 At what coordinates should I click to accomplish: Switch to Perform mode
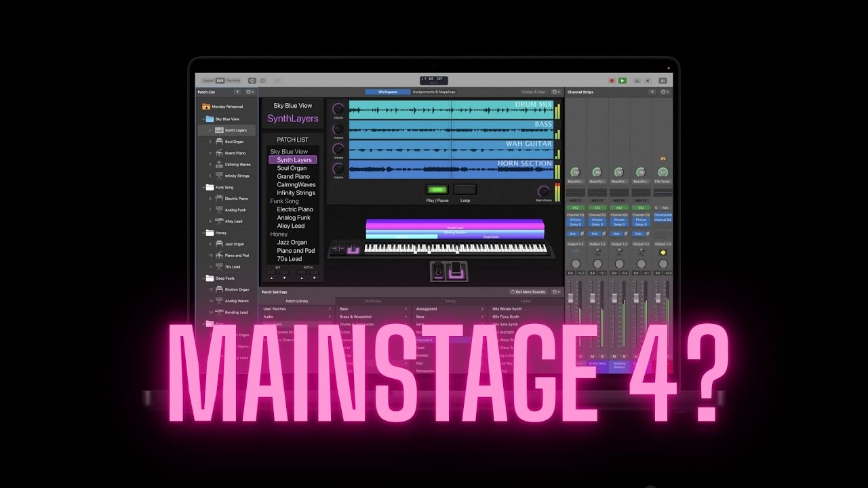point(233,81)
